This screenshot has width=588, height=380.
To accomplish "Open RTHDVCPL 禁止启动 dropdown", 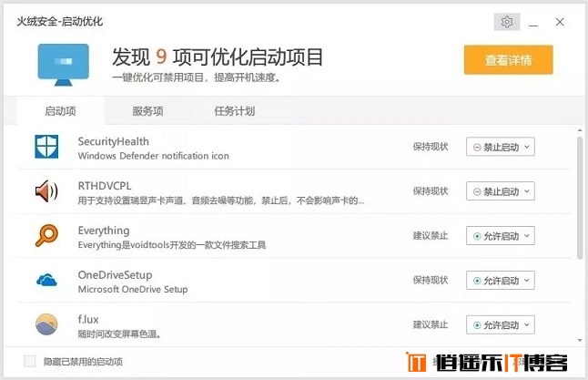I will click(x=501, y=191).
